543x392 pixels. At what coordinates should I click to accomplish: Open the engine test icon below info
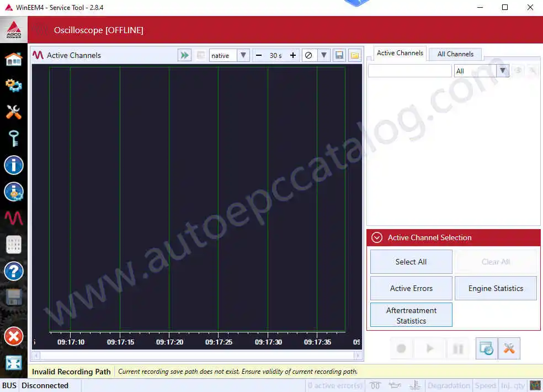pos(14,192)
